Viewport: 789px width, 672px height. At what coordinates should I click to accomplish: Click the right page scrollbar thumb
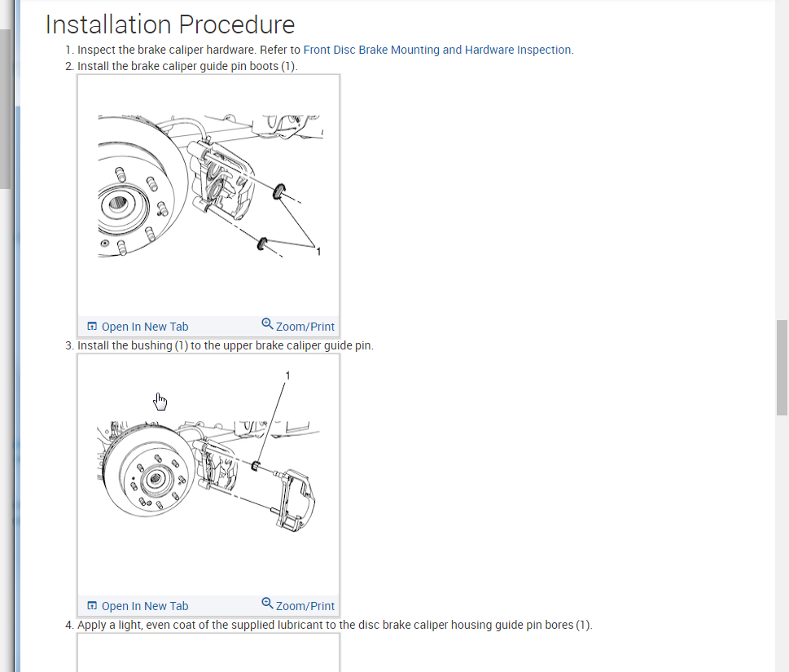tap(782, 367)
